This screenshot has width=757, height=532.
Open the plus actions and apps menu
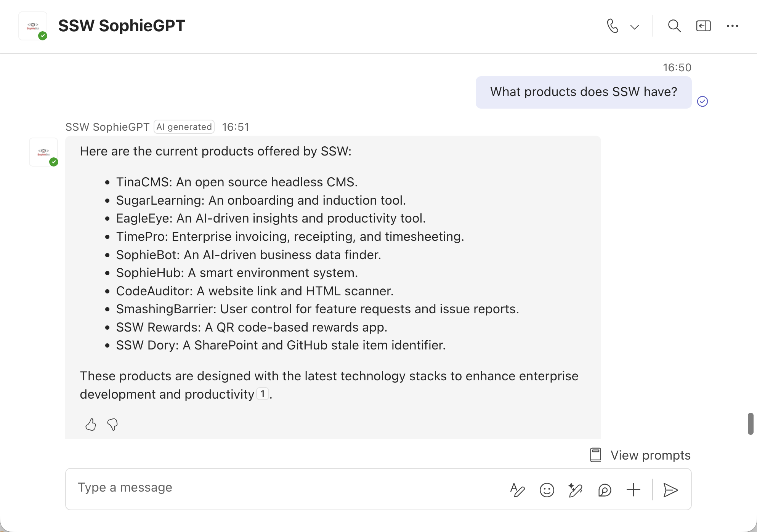click(x=634, y=490)
